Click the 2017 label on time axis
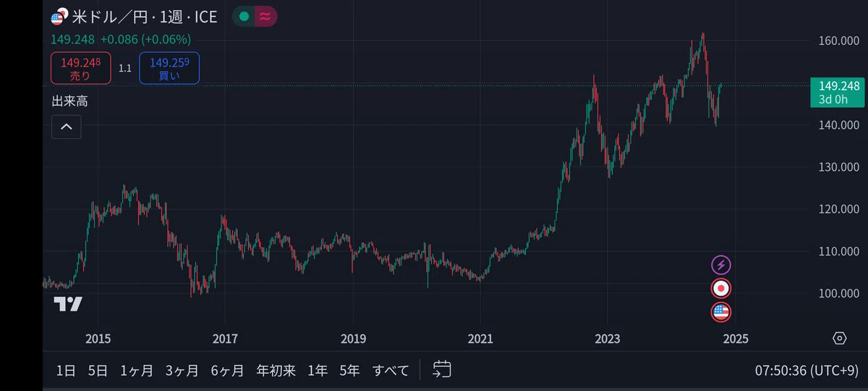The width and height of the screenshot is (868, 391). (x=225, y=338)
